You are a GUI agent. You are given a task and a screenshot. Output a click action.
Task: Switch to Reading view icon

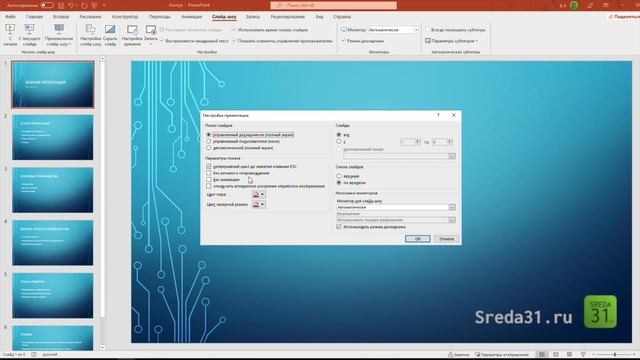(569, 355)
